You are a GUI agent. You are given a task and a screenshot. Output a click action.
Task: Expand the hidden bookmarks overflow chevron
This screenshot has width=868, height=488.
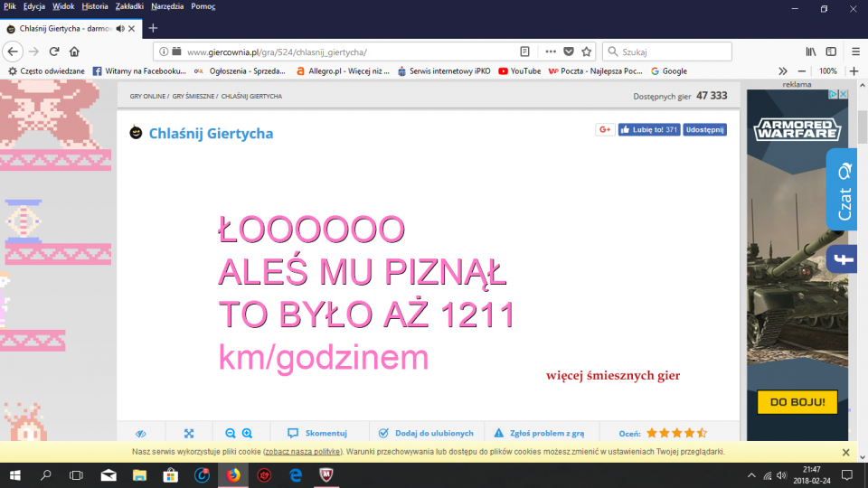[783, 71]
